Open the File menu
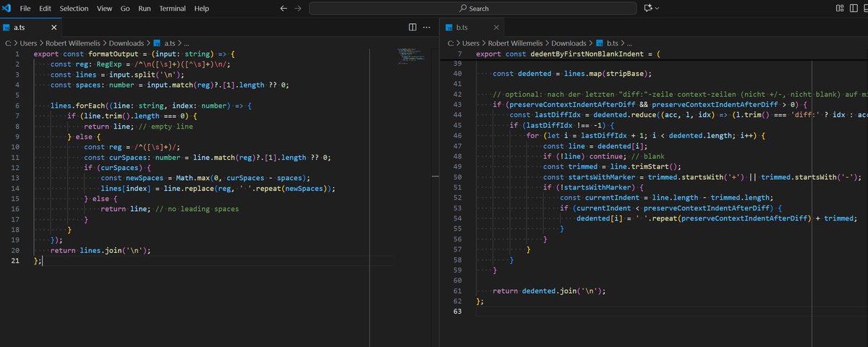 point(25,9)
